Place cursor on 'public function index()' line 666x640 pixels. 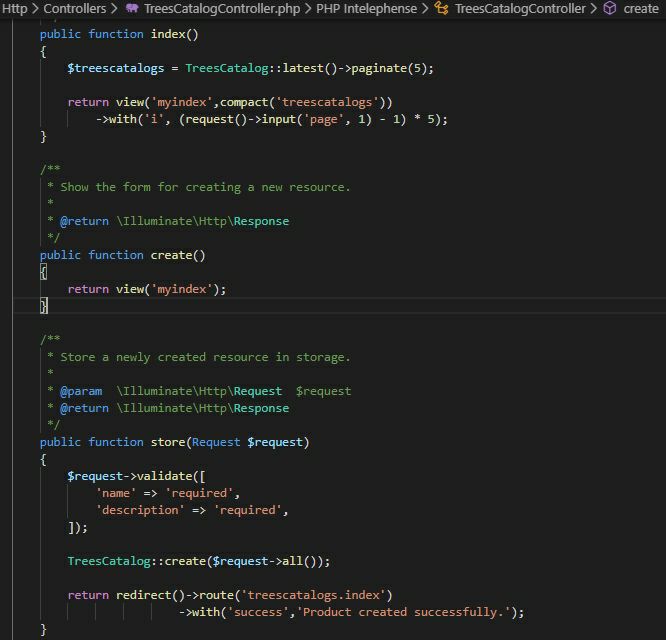click(x=119, y=34)
